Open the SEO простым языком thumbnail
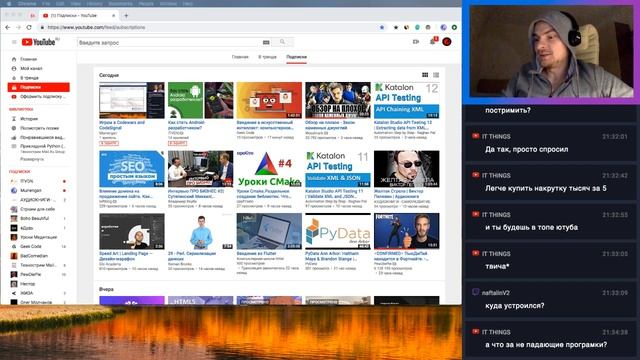 132,169
